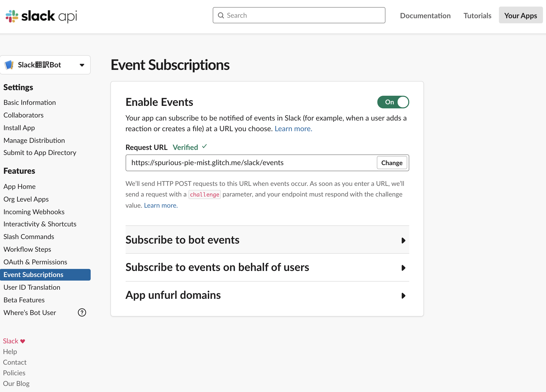
Task: Click the Change URL button
Action: [392, 163]
